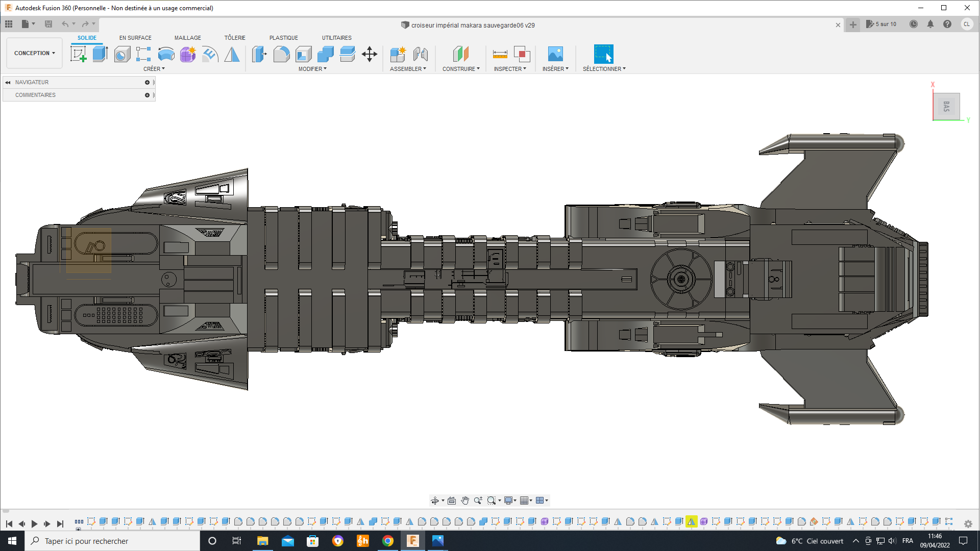Click the Create Sketch tool icon

(78, 54)
